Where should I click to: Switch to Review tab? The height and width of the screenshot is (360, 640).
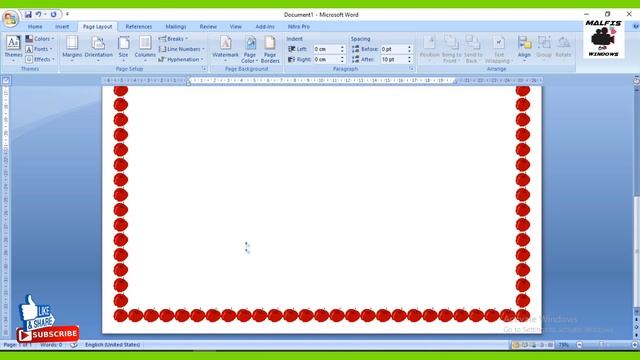tap(208, 27)
